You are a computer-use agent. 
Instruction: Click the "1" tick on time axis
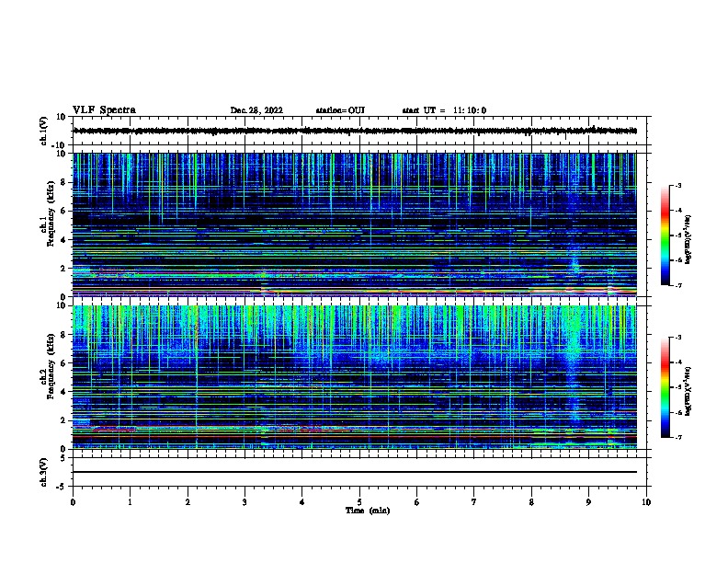[x=130, y=502]
